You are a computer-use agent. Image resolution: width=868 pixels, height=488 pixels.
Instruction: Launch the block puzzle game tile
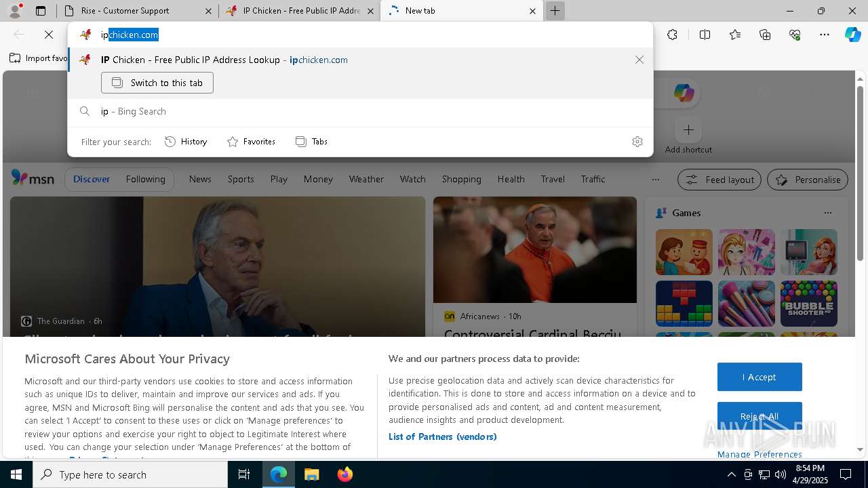[684, 304]
